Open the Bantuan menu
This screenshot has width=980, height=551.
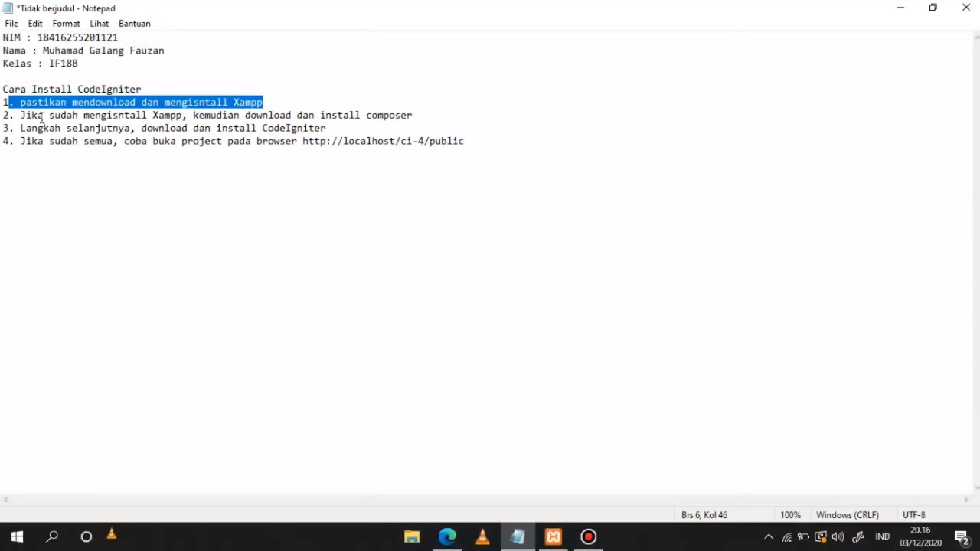(134, 24)
